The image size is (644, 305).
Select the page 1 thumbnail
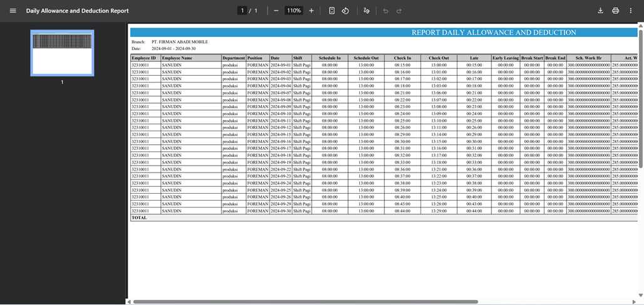point(62,53)
